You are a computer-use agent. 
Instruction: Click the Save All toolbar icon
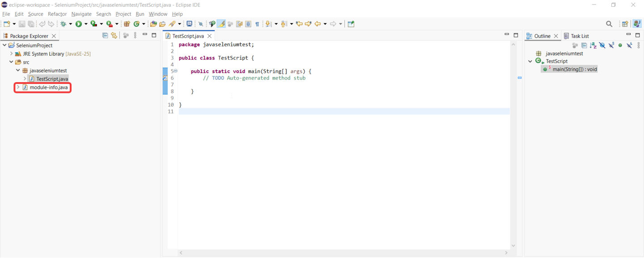31,24
